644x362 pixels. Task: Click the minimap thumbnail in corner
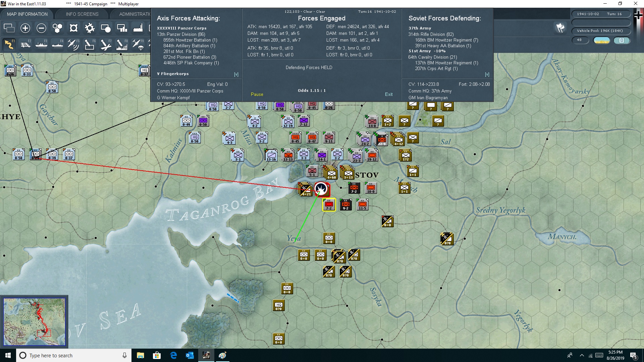click(x=34, y=322)
